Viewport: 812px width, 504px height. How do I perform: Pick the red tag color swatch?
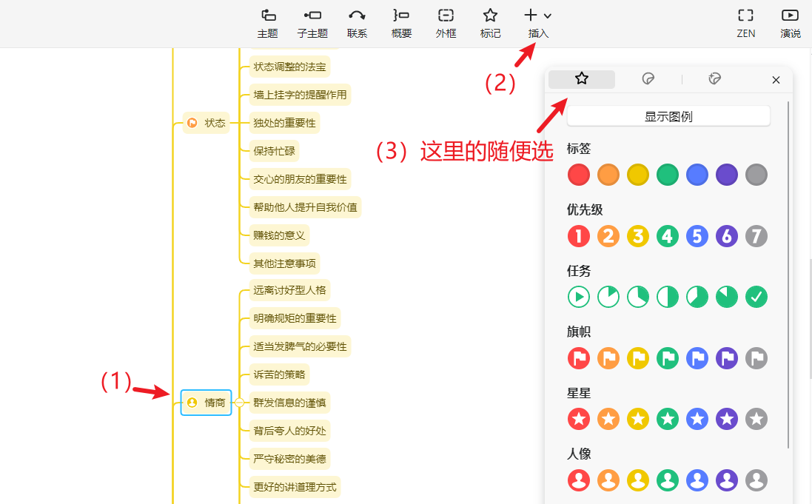(579, 175)
